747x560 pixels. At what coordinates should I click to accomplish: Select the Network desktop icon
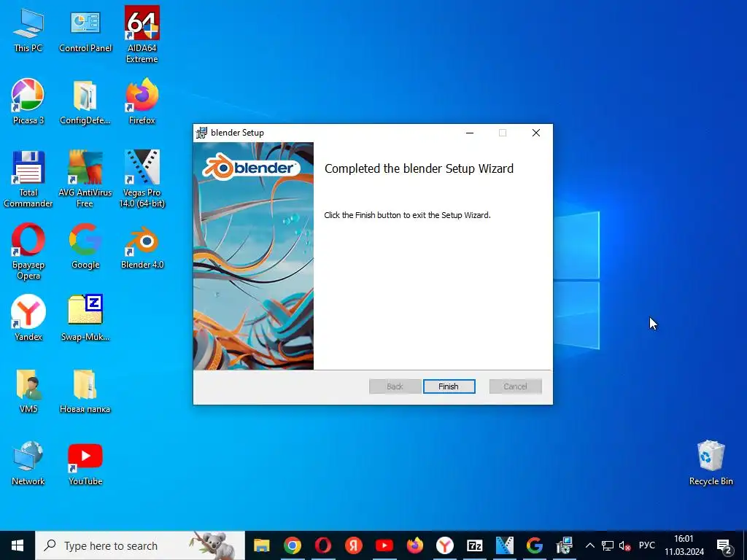(x=28, y=463)
